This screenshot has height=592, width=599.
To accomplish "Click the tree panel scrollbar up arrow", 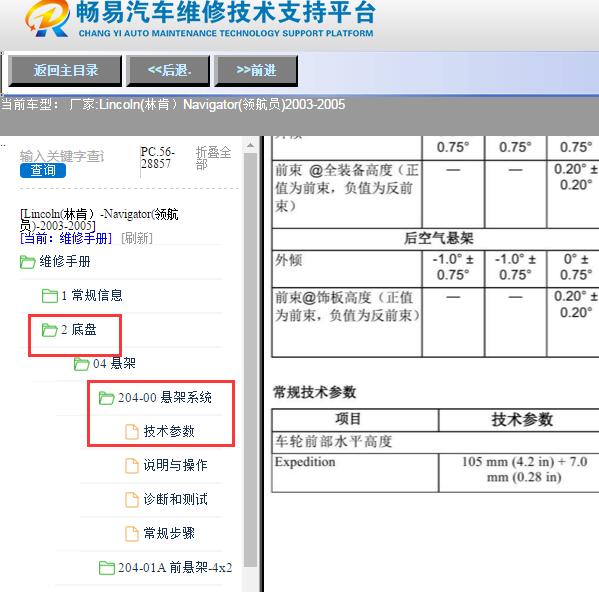I will (250, 146).
